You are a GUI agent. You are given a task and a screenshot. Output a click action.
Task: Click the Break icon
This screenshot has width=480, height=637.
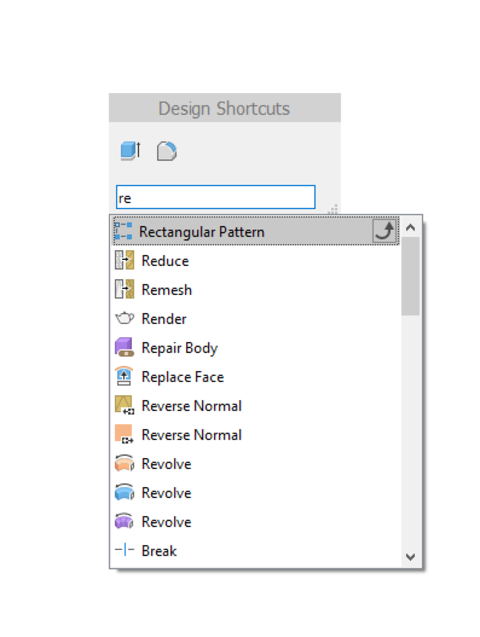click(x=124, y=550)
